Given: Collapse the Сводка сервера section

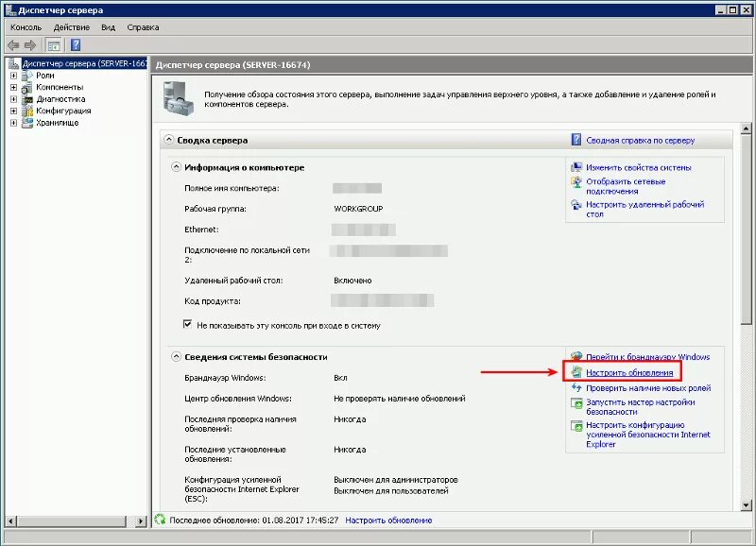Looking at the screenshot, I should pyautogui.click(x=168, y=140).
